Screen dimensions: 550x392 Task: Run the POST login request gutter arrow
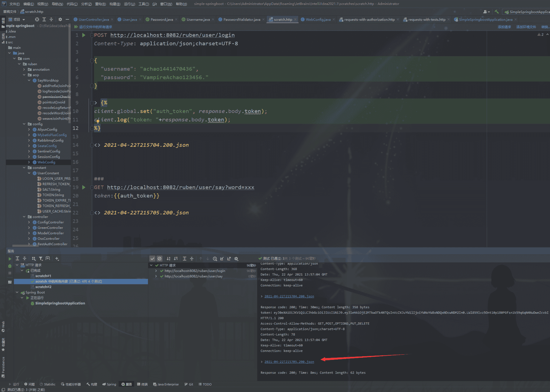pyautogui.click(x=84, y=35)
